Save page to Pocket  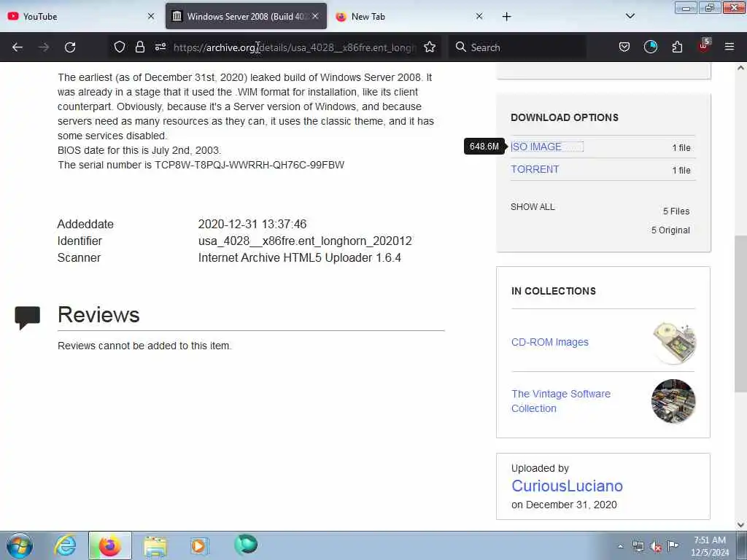point(624,47)
